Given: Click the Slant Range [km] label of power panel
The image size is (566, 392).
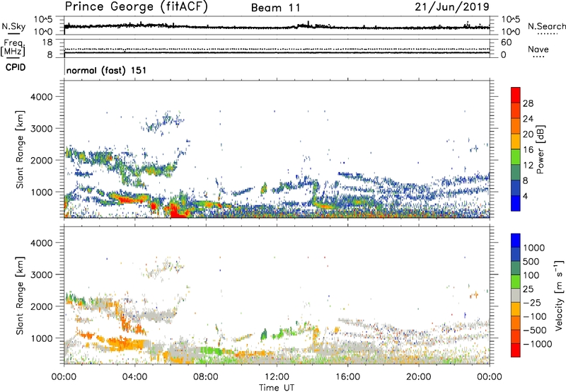Looking at the screenshot, I should (20, 149).
